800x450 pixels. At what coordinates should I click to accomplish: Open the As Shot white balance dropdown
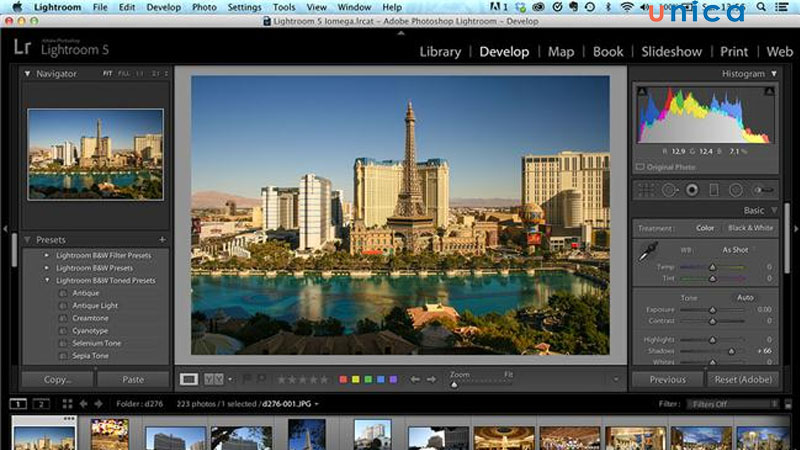735,250
